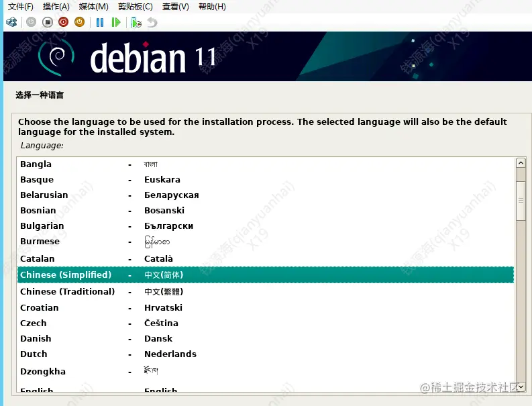The height and width of the screenshot is (406, 532).
Task: Click the Revert undo-arrow icon
Action: click(x=152, y=22)
